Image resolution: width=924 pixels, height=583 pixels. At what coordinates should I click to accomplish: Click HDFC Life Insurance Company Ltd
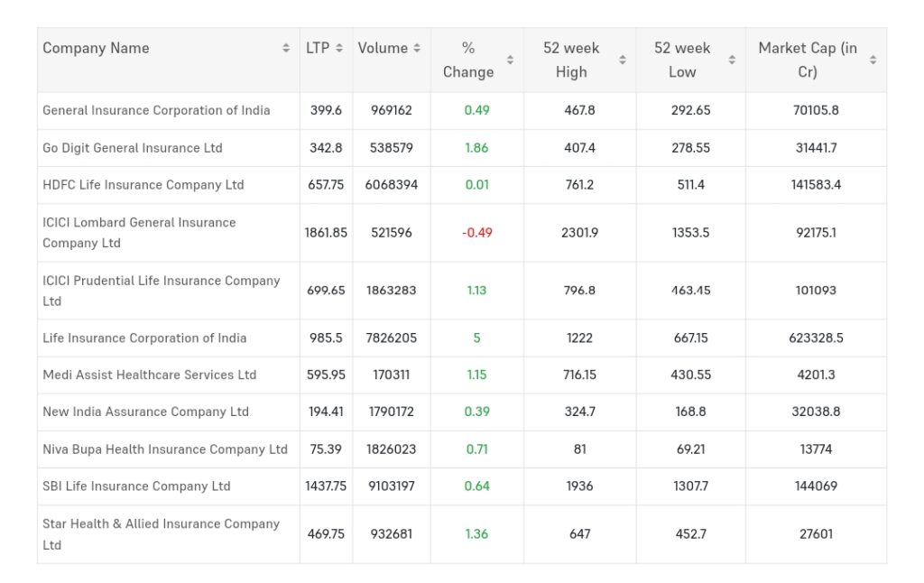(143, 185)
